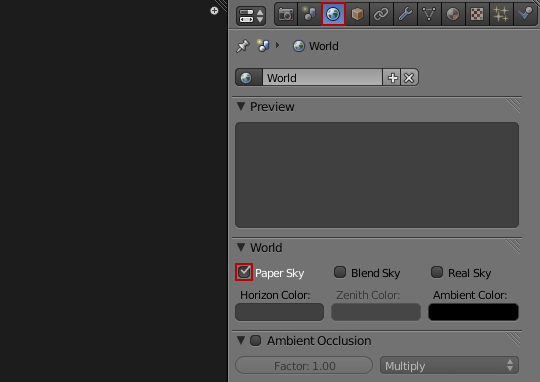This screenshot has width=540, height=382.
Task: Open the Object Constraints chain tab
Action: [381, 14]
